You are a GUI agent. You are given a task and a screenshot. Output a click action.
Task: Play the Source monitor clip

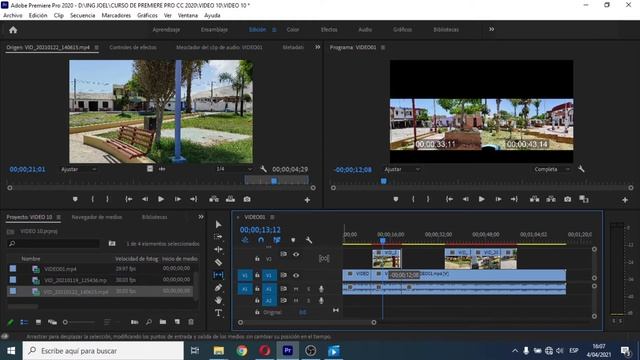(x=161, y=199)
